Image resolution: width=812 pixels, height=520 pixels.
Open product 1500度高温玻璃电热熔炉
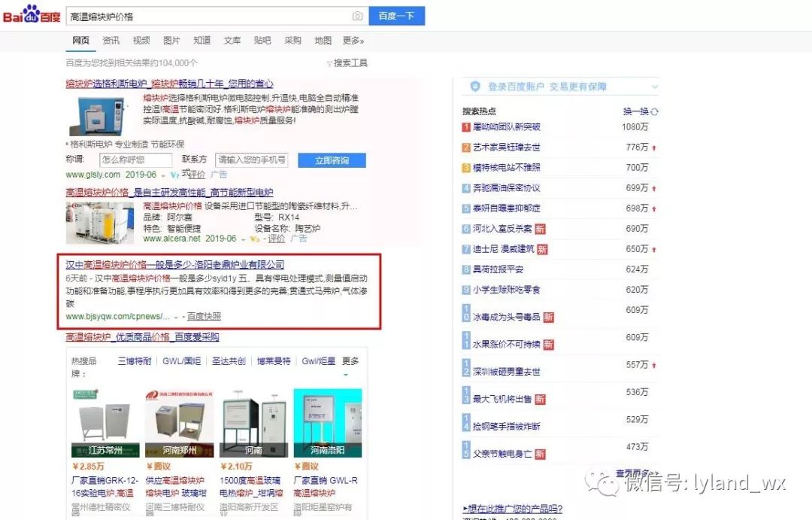(x=251, y=487)
